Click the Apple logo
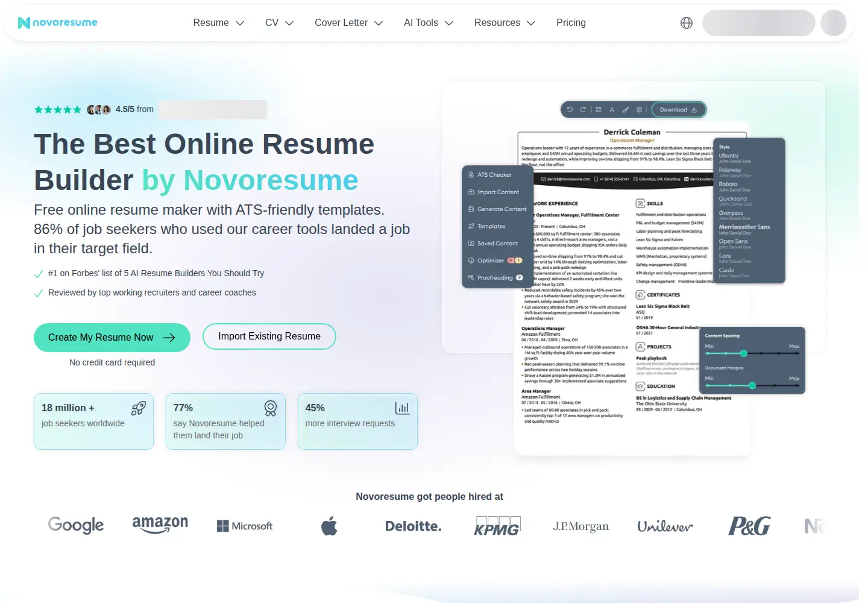Viewport: 868px width, 603px height. [x=329, y=526]
